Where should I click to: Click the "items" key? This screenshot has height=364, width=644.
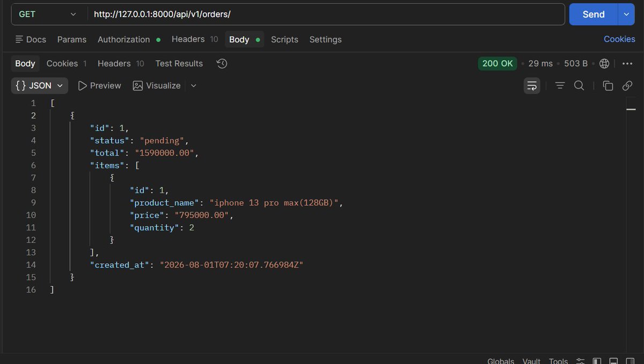[x=107, y=165]
